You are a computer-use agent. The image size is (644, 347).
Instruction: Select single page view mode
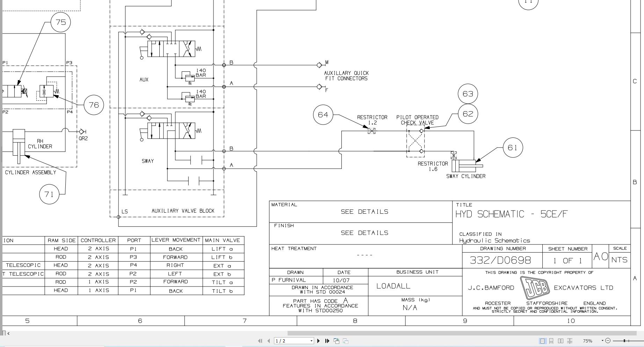click(542, 341)
